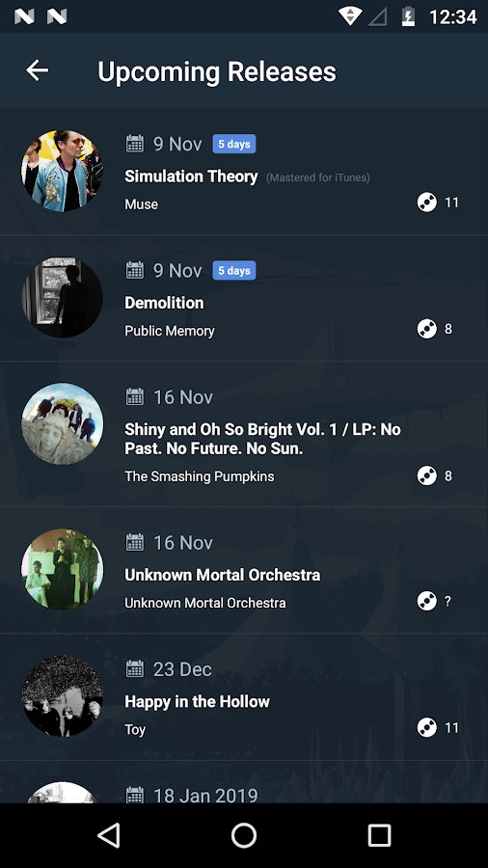Click the track count disc icon for Muse
Viewport: 488px width, 868px height.
click(426, 203)
